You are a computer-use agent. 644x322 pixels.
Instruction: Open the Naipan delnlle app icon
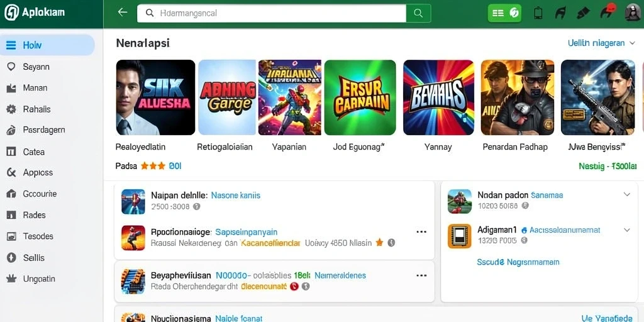(133, 202)
